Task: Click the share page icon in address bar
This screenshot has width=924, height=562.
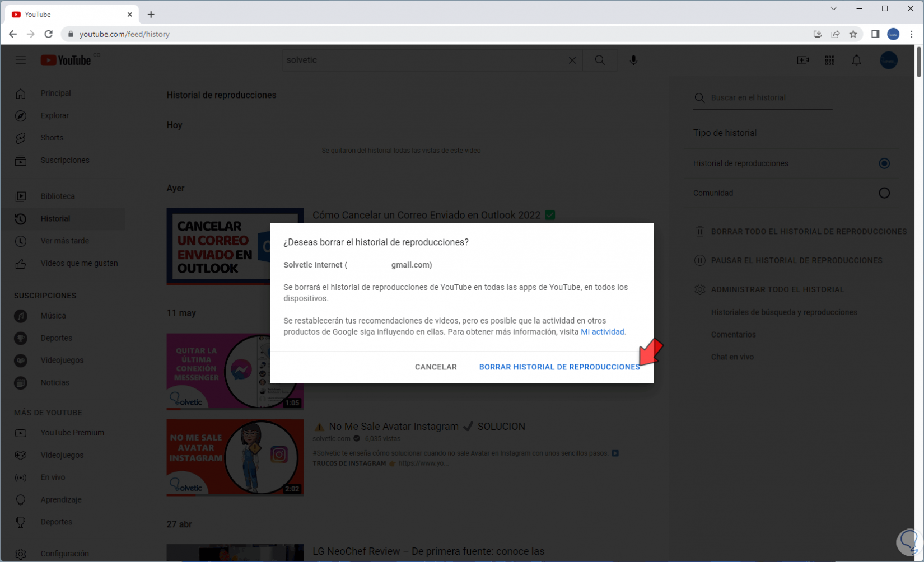Action: point(836,34)
